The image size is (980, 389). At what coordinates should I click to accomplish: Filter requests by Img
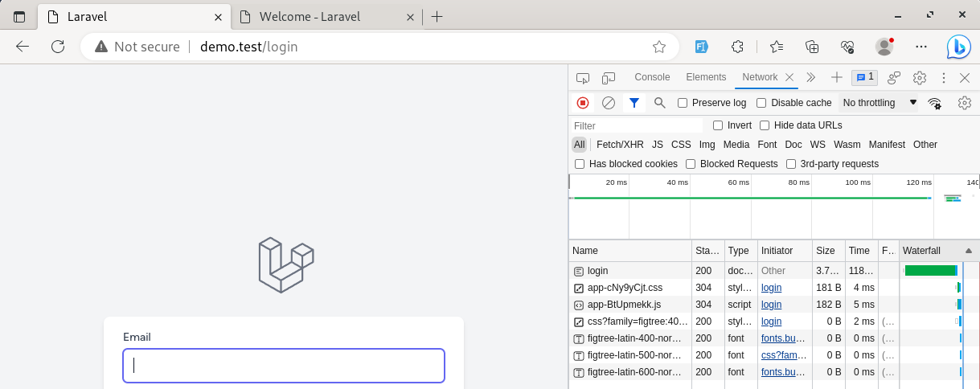(x=707, y=145)
